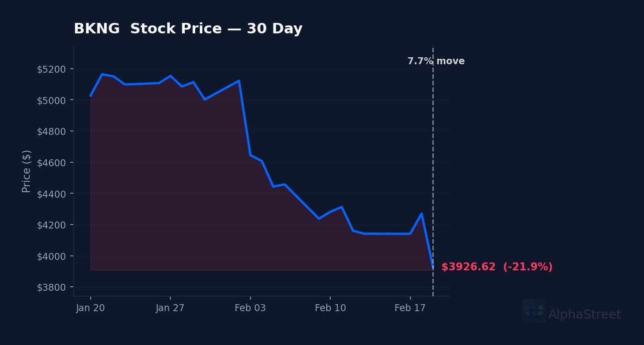Click the AlphaStreet logo icon

(534, 311)
